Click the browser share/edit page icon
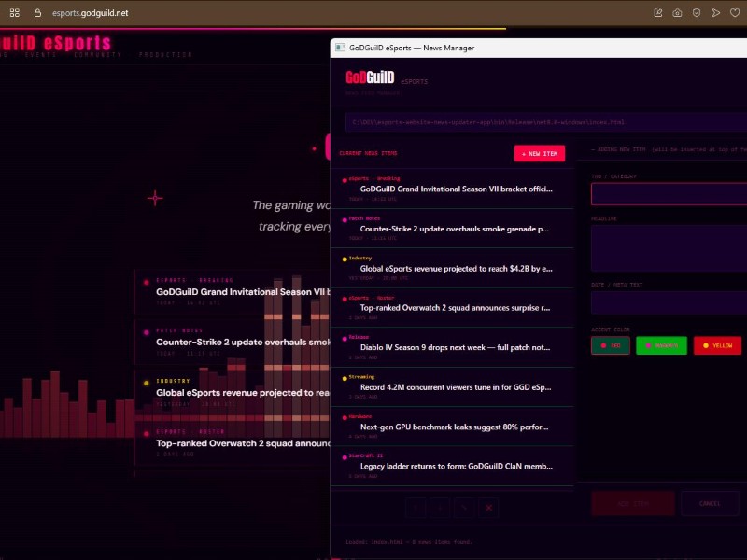This screenshot has width=747, height=560. coord(658,13)
